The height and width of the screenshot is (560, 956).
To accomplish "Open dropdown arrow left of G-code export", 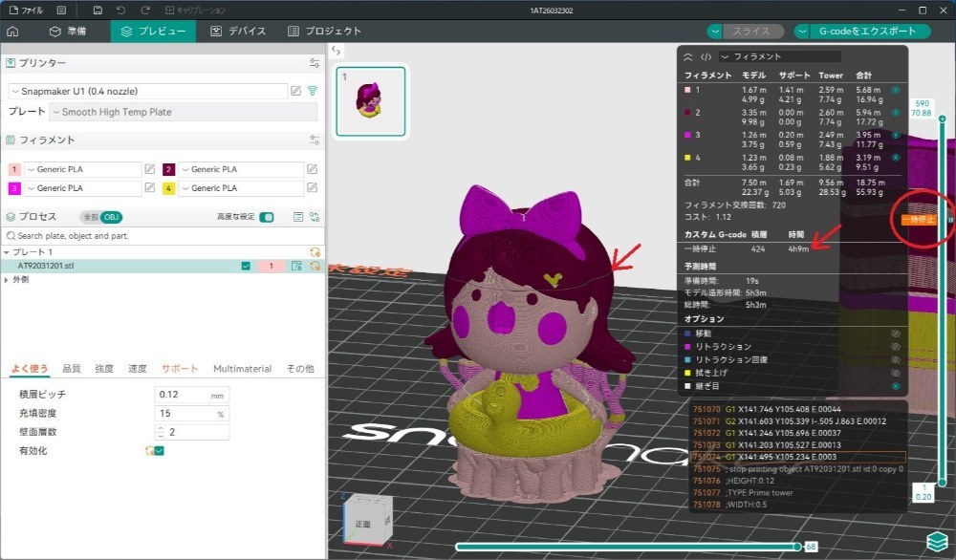I will [x=802, y=32].
